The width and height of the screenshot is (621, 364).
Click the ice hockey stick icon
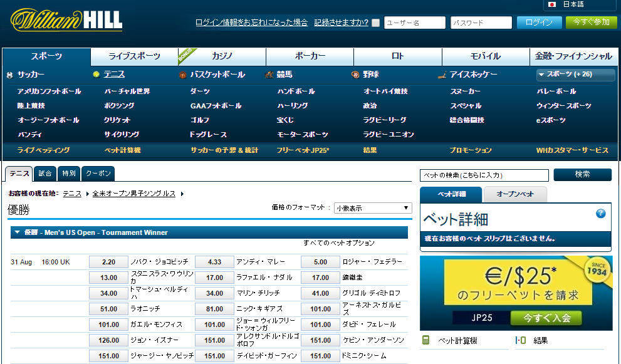tap(442, 75)
